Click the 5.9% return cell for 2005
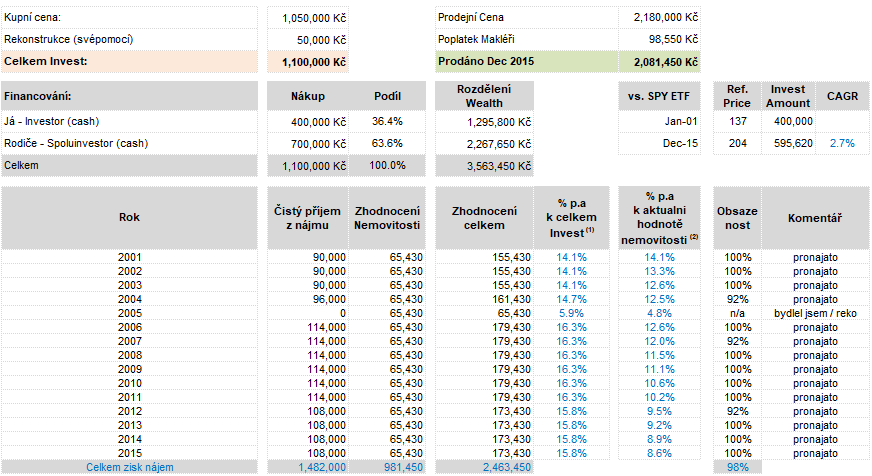 pos(572,314)
